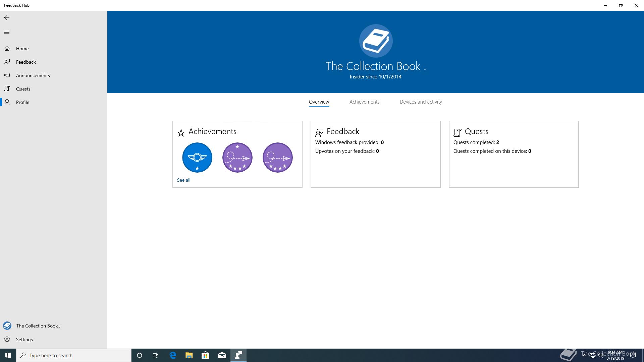Open Settings with gear icon

pyautogui.click(x=24, y=340)
